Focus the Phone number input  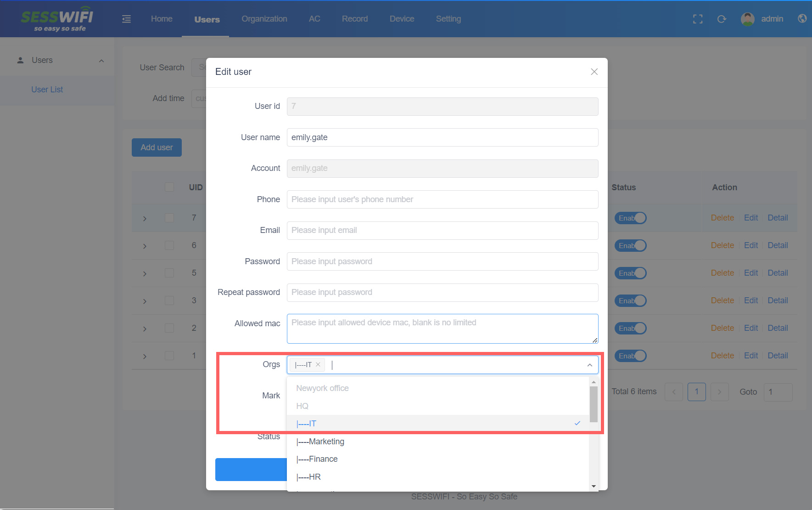(442, 199)
